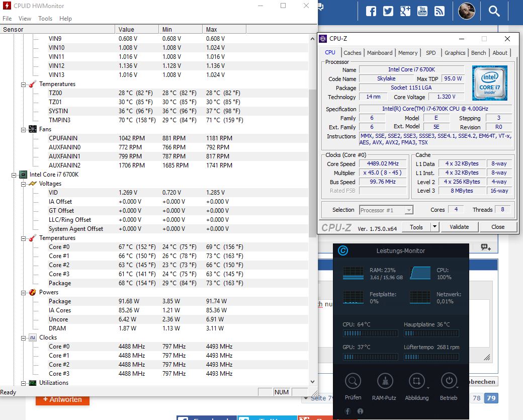Click the Betrieb power icon
Image resolution: width=523 pixels, height=420 pixels.
[x=449, y=381]
